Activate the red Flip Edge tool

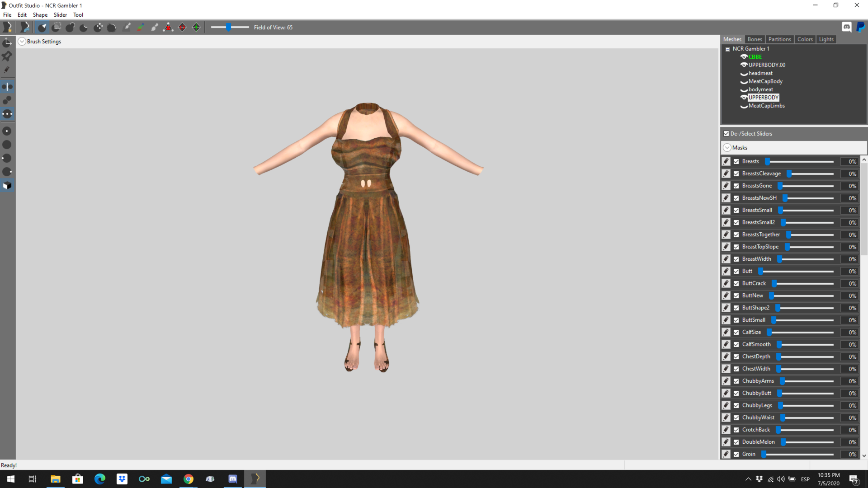pos(182,28)
